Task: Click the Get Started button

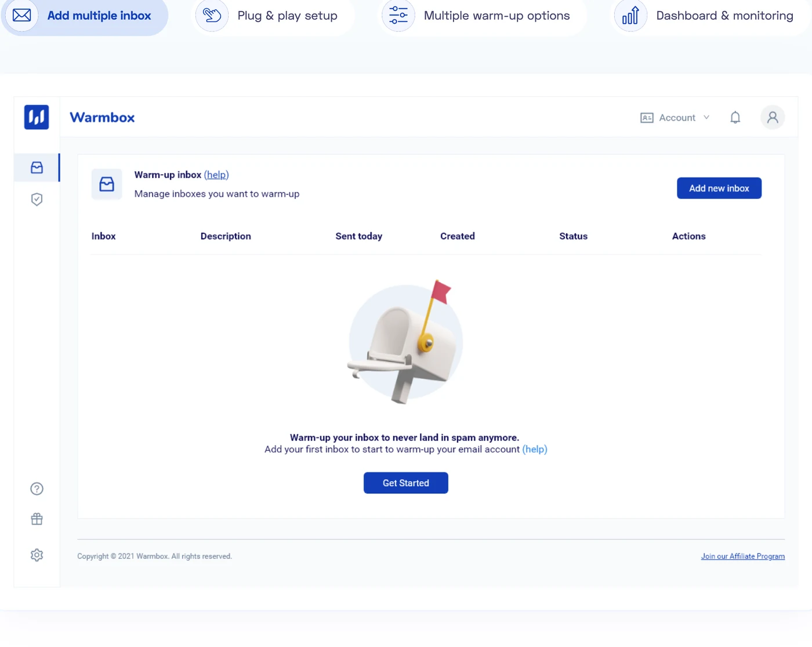Action: pos(406,483)
